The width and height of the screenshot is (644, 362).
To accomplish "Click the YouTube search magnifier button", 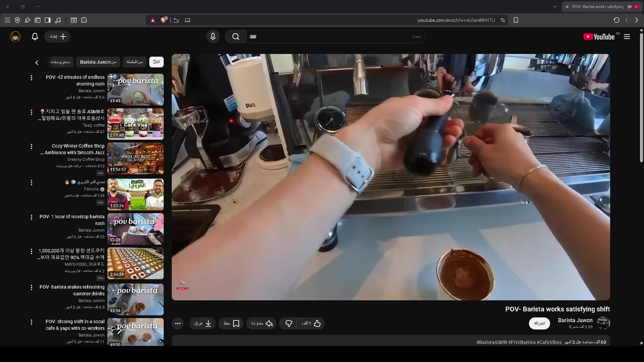I will 235,37.
